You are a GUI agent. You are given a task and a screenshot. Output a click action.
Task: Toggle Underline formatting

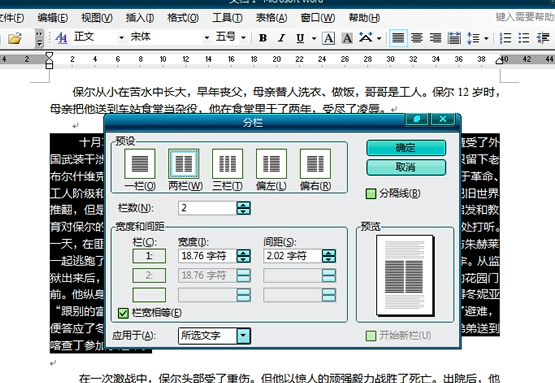(x=300, y=38)
